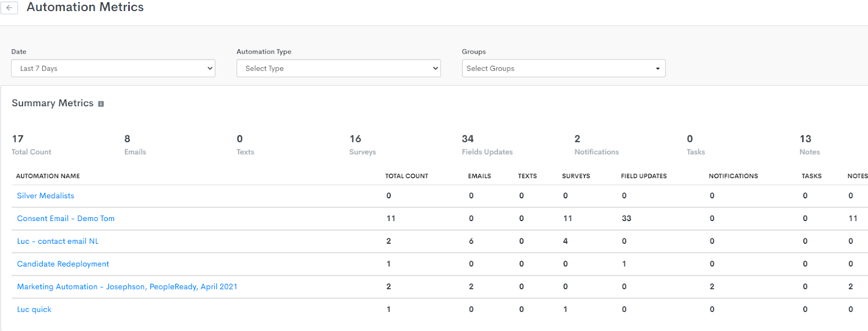The height and width of the screenshot is (331, 868).
Task: Click the Summary Metrics info icon
Action: [101, 103]
